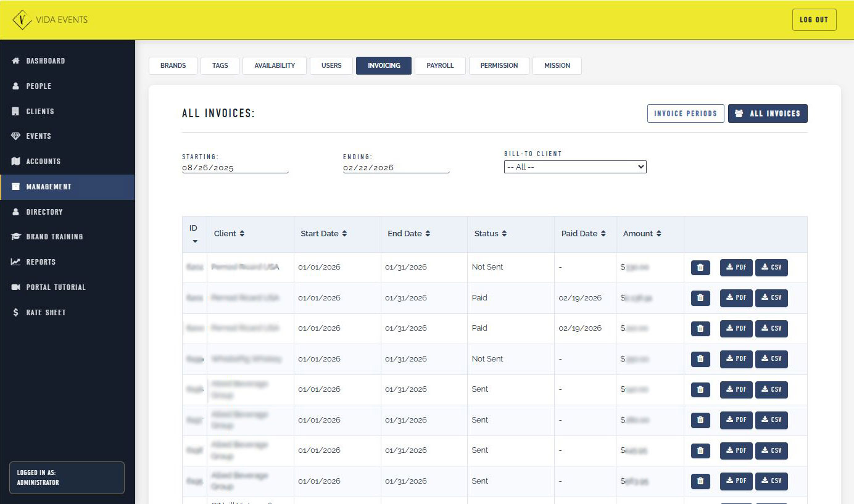
Task: Click the Starting date input field
Action: coord(234,168)
